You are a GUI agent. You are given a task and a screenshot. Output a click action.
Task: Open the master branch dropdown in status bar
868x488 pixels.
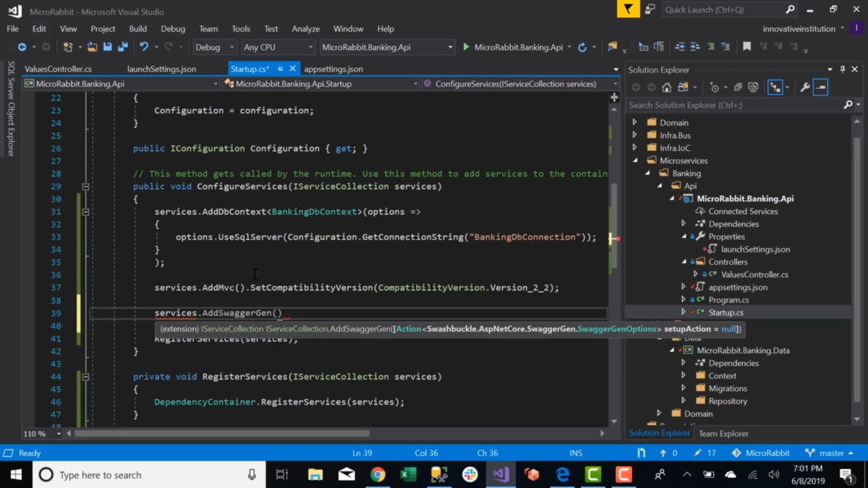coord(830,453)
